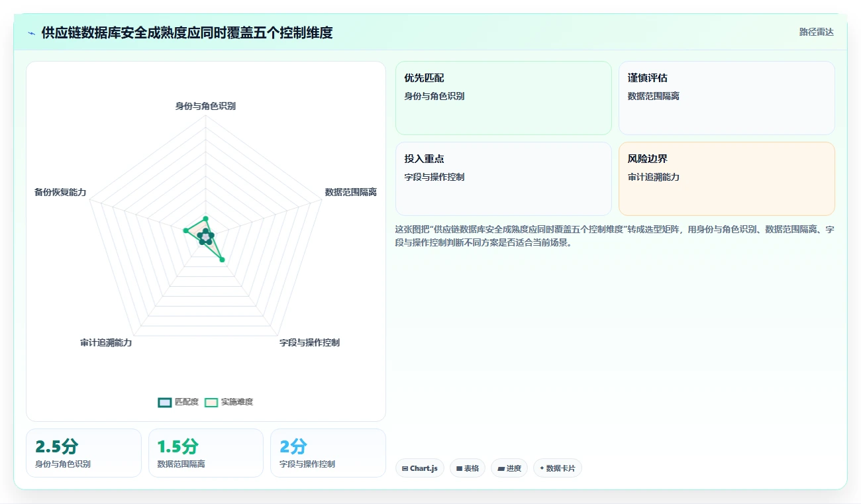Image resolution: width=861 pixels, height=504 pixels.
Task: Click the 实施难度 legend color box
Action: point(211,402)
